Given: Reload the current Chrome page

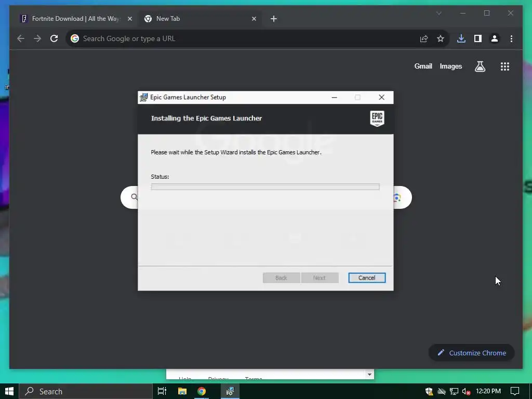Looking at the screenshot, I should (54, 38).
